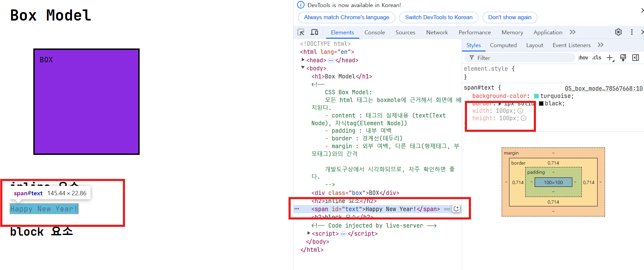The height and width of the screenshot is (270, 644).
Task: Select the DOCTYPE html node
Action: (x=325, y=44)
